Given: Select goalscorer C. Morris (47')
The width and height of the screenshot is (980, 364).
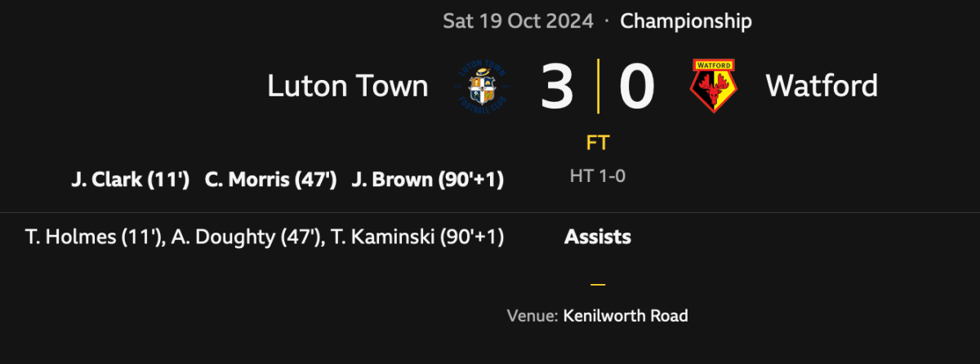Looking at the screenshot, I should (271, 180).
